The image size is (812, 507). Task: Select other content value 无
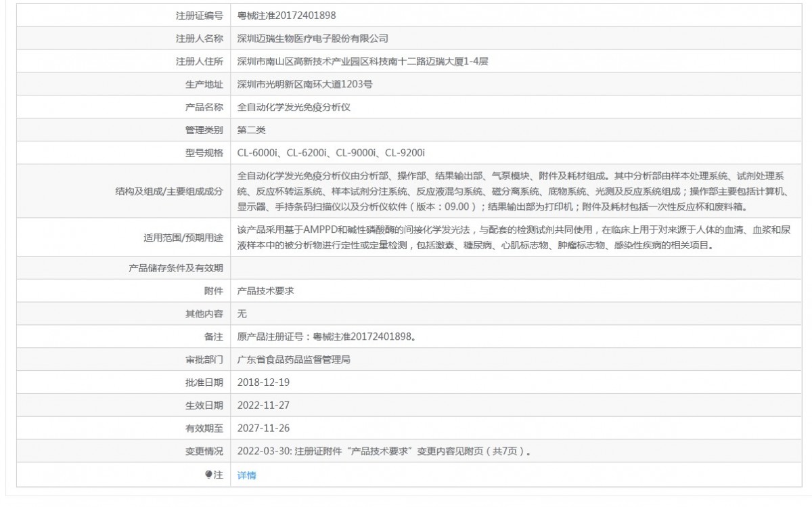[242, 313]
